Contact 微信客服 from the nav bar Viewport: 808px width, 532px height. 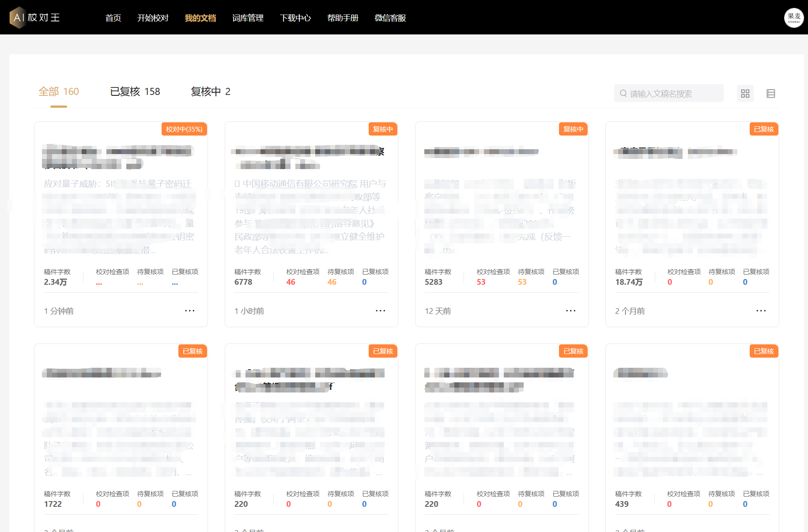(x=390, y=18)
